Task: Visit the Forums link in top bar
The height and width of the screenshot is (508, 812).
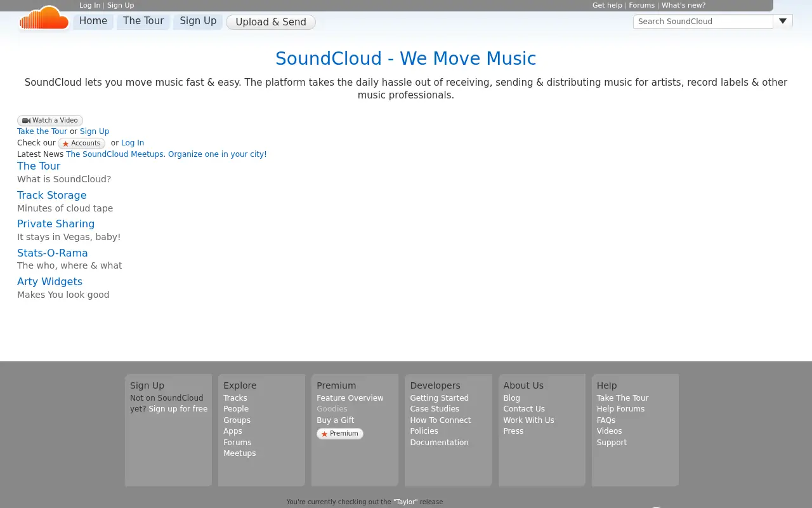Action: pos(641,5)
